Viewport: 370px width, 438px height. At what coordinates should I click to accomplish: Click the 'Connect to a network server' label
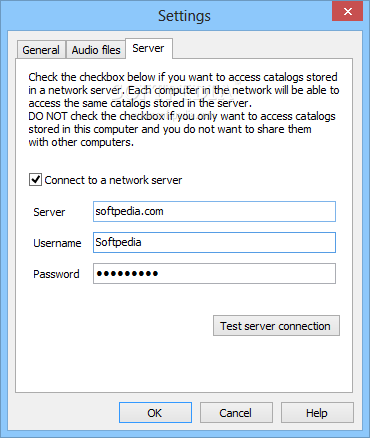coord(113,180)
